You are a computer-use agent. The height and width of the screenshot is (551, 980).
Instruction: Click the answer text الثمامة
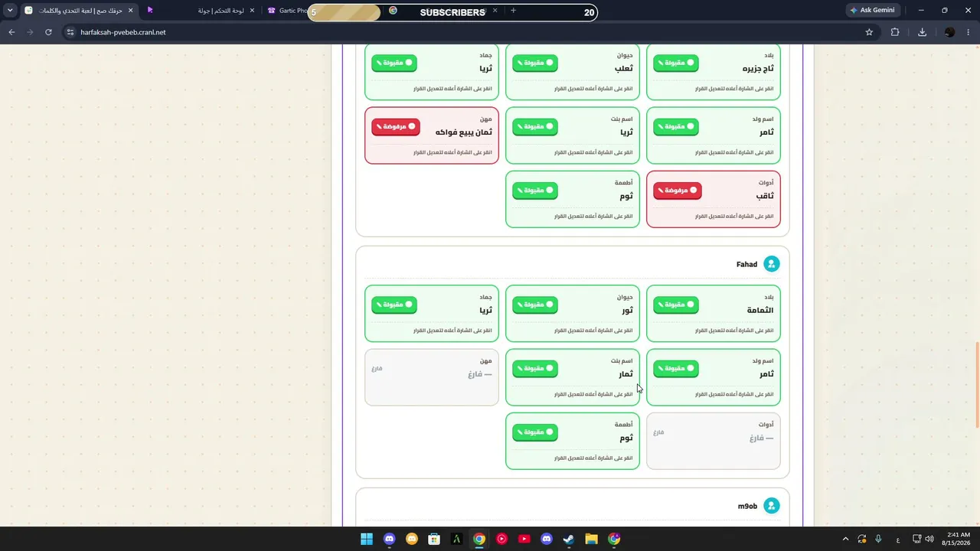pos(760,311)
